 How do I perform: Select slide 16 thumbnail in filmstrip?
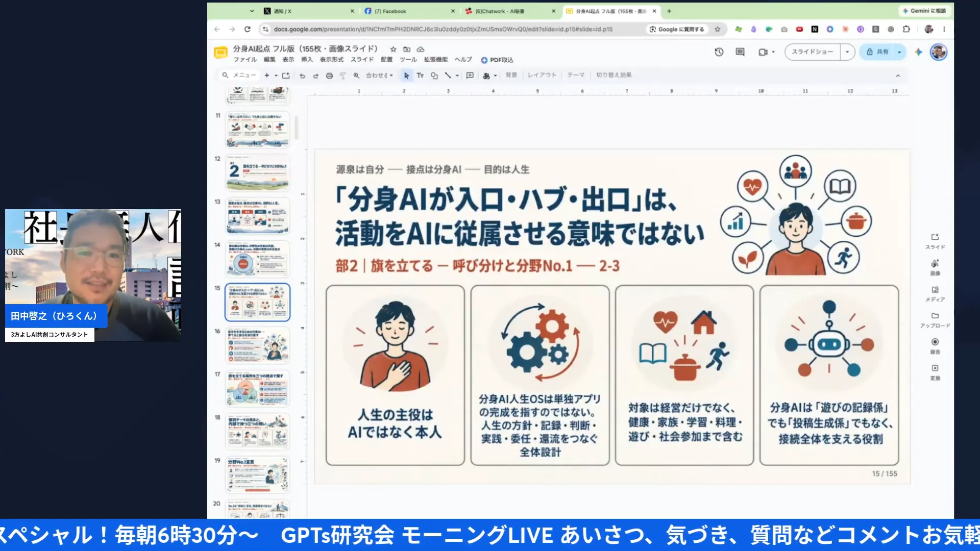click(257, 345)
